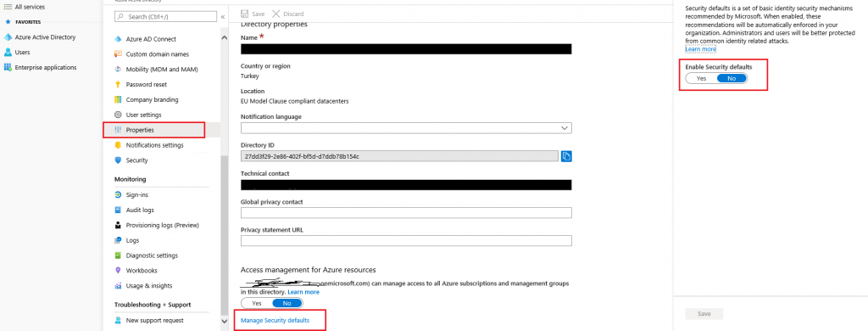This screenshot has height=331, width=868.
Task: Click the Azure AD Connect icon
Action: pos(117,39)
